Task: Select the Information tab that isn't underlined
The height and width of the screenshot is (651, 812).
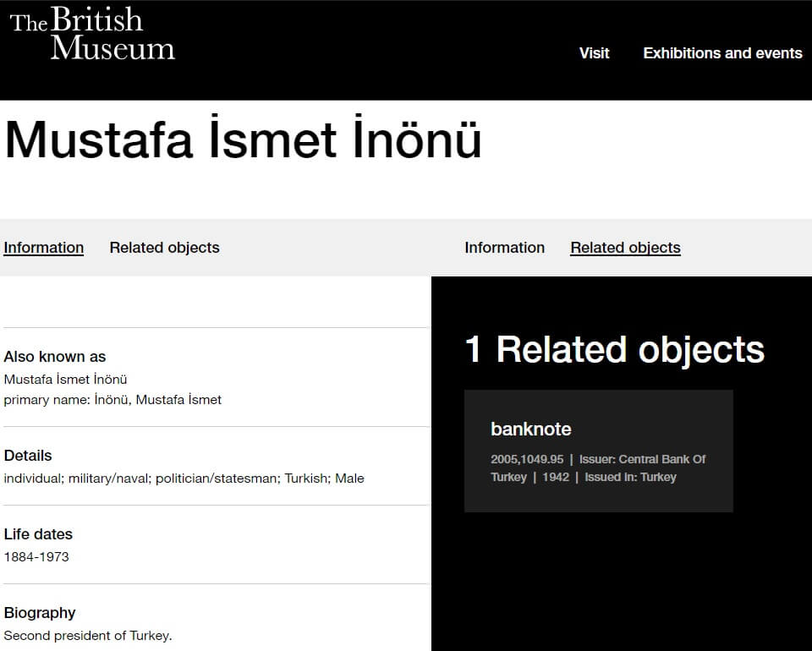Action: 504,248
